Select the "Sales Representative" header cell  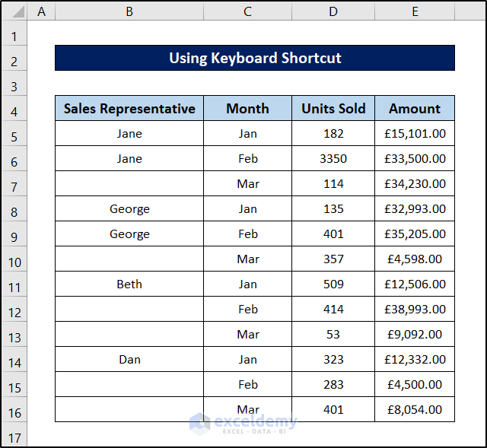[x=129, y=109]
